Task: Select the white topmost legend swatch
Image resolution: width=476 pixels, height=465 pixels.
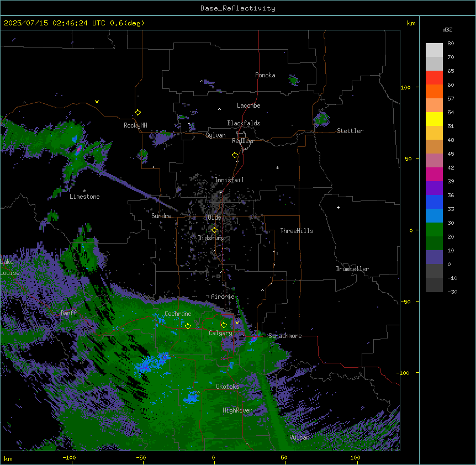Action: pyautogui.click(x=434, y=50)
